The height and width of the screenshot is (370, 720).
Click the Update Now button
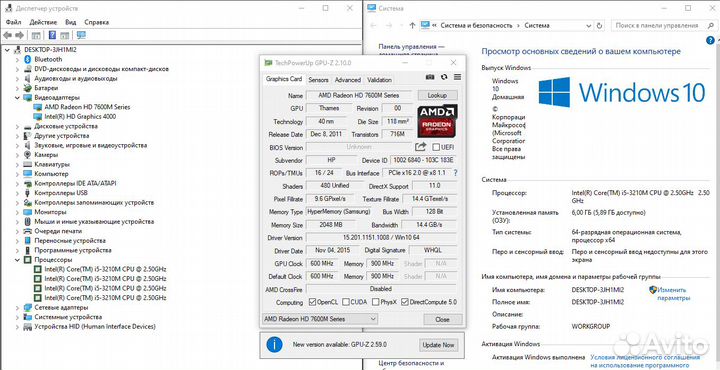[x=438, y=345]
